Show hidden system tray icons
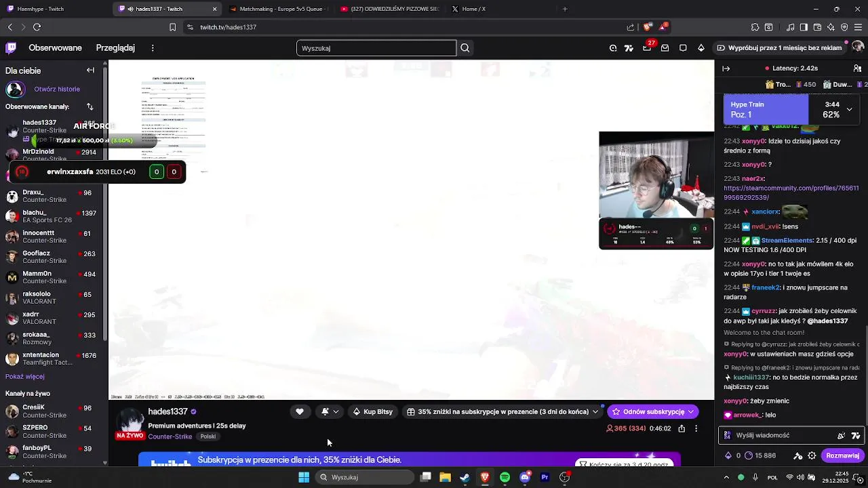The height and width of the screenshot is (488, 868). [x=726, y=477]
